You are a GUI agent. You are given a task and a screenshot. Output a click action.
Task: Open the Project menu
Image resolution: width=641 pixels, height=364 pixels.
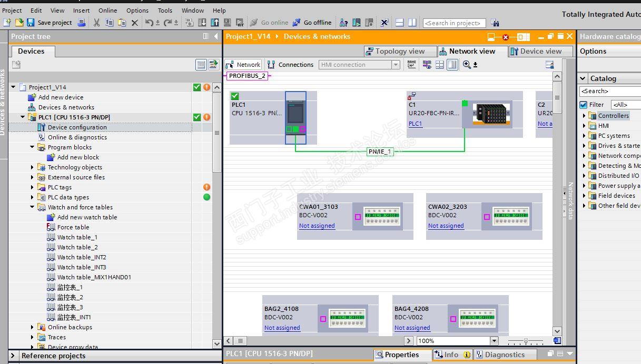click(12, 10)
